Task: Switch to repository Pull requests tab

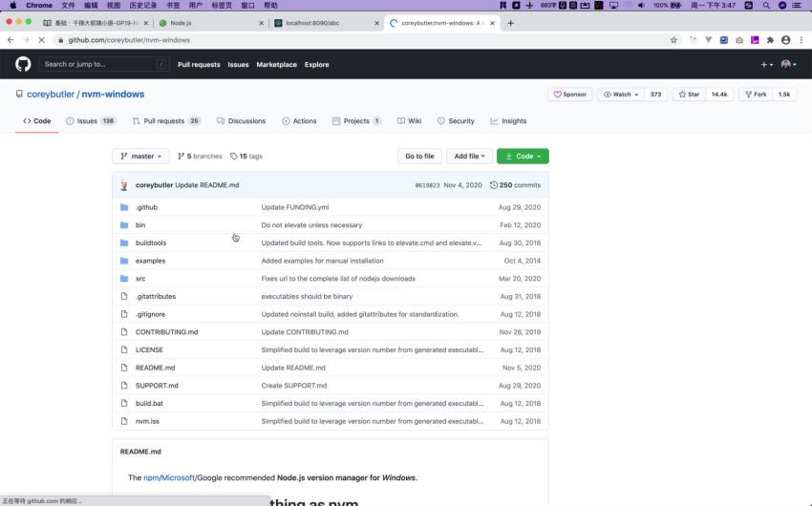Action: click(166, 121)
